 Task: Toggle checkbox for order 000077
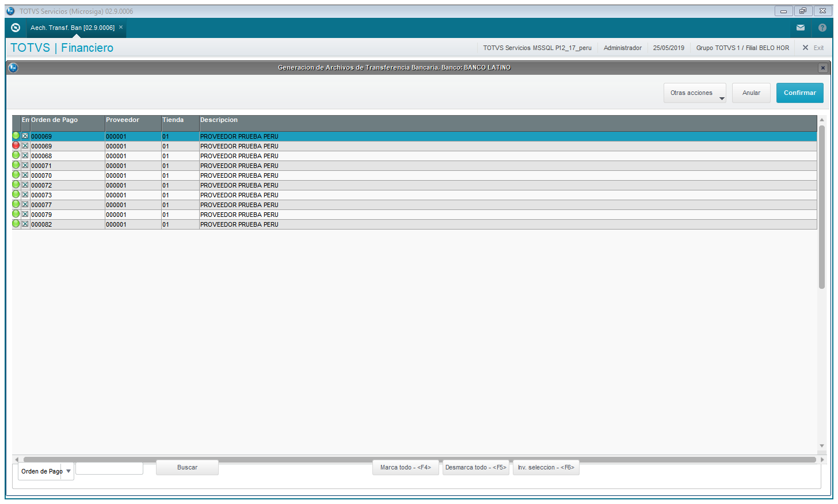(x=25, y=204)
